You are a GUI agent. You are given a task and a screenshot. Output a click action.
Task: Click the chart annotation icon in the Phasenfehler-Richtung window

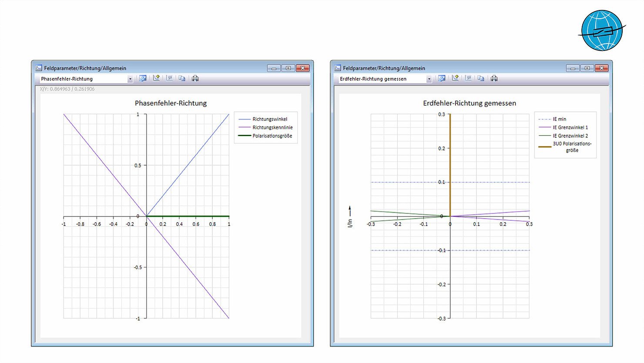point(169,78)
